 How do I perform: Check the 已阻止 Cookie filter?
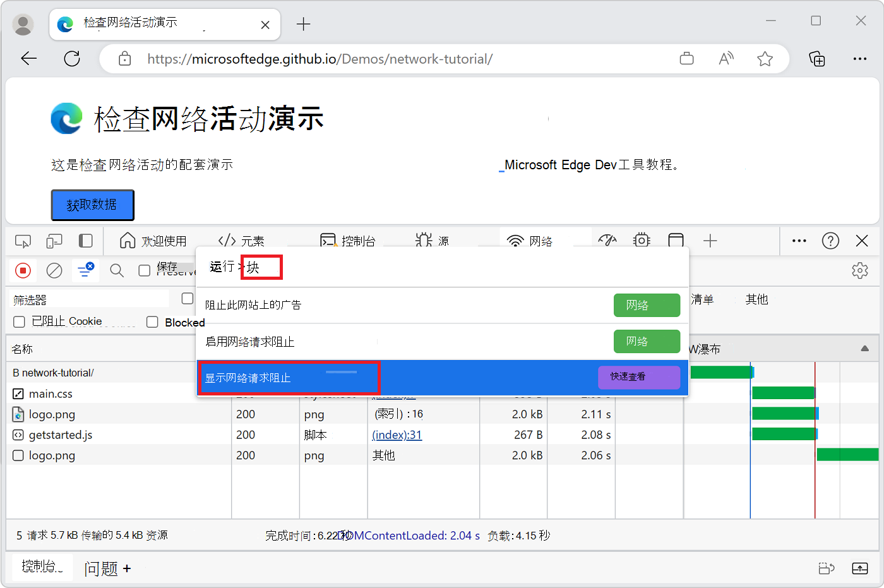point(18,321)
